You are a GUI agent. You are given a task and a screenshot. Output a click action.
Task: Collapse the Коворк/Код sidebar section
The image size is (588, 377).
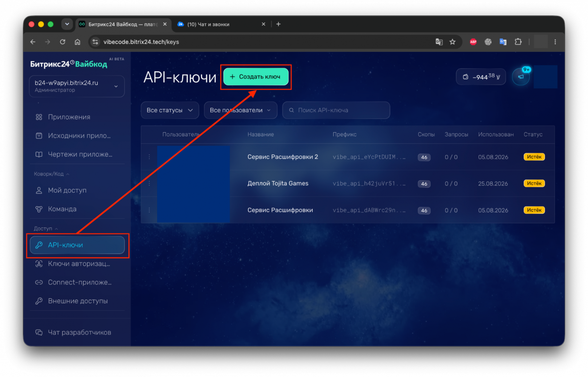pyautogui.click(x=52, y=174)
